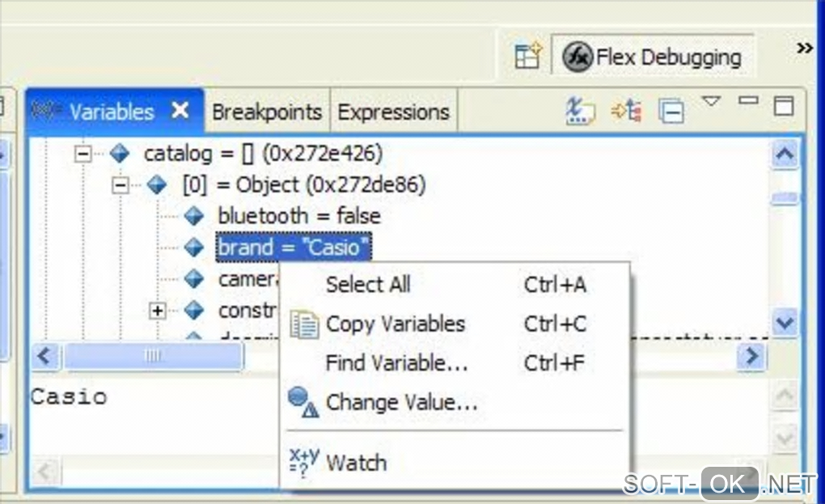Select Change Value... menu item
Screen dimensions: 825x504
[x=401, y=402]
